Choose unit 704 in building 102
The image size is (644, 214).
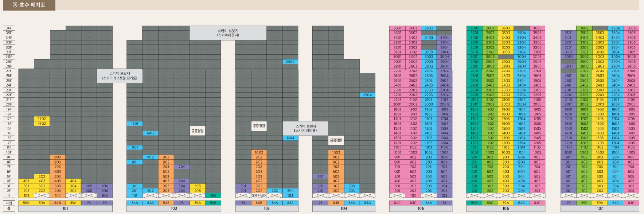click(x=182, y=167)
